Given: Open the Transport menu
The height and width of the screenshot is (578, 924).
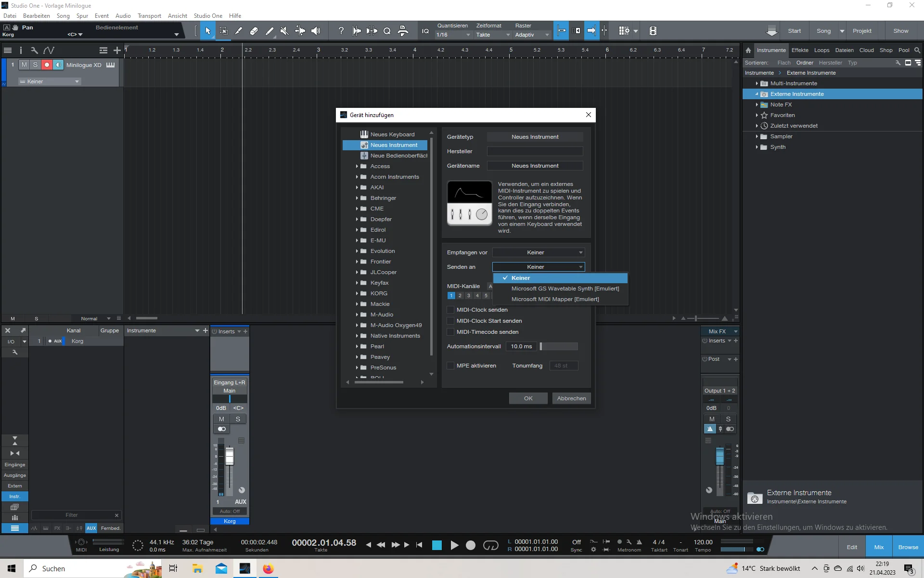Looking at the screenshot, I should tap(149, 16).
